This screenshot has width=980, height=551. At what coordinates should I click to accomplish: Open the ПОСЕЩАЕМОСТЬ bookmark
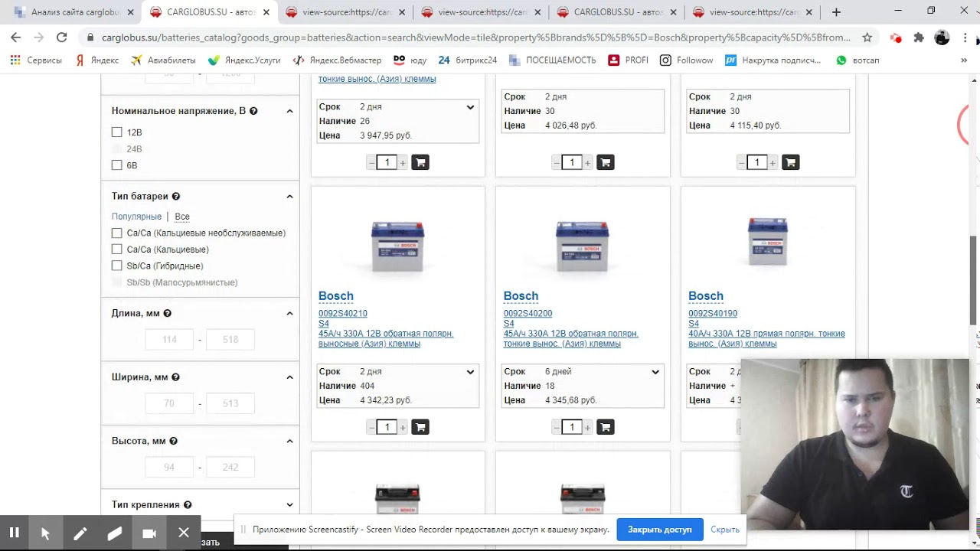552,60
